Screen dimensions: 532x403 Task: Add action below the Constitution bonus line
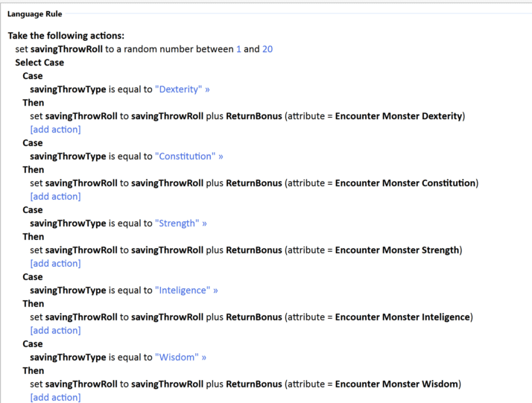coord(55,197)
